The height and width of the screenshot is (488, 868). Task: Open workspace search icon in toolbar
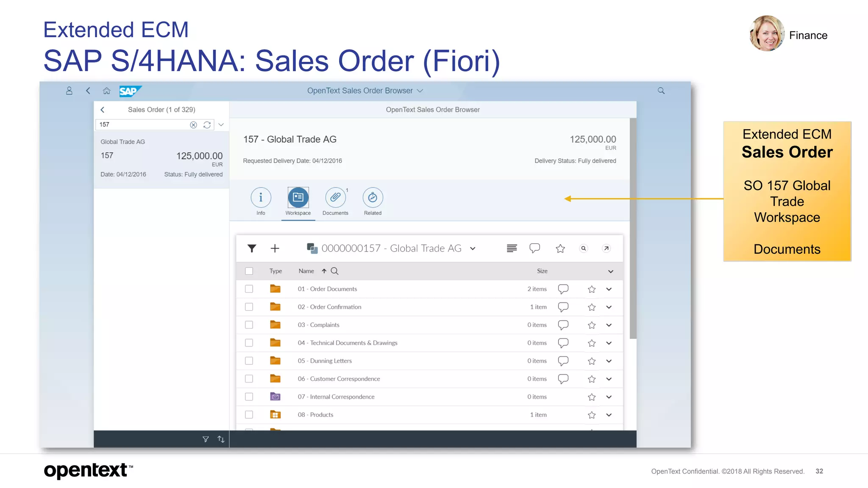(x=584, y=248)
